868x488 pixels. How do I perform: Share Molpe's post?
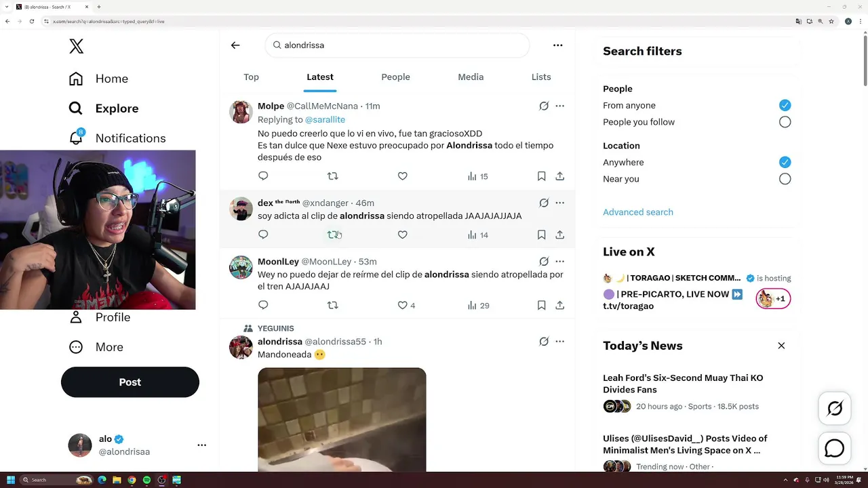click(x=559, y=176)
